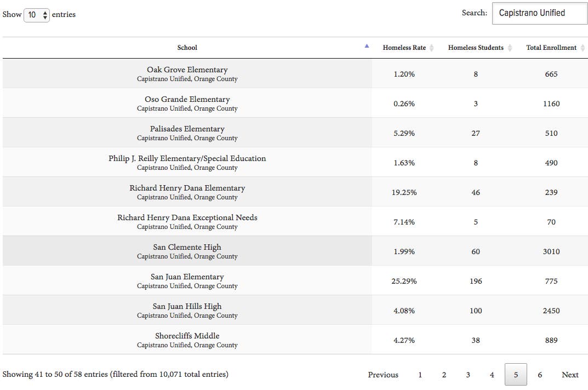Click the Oak Grove Elementary row

187,73
